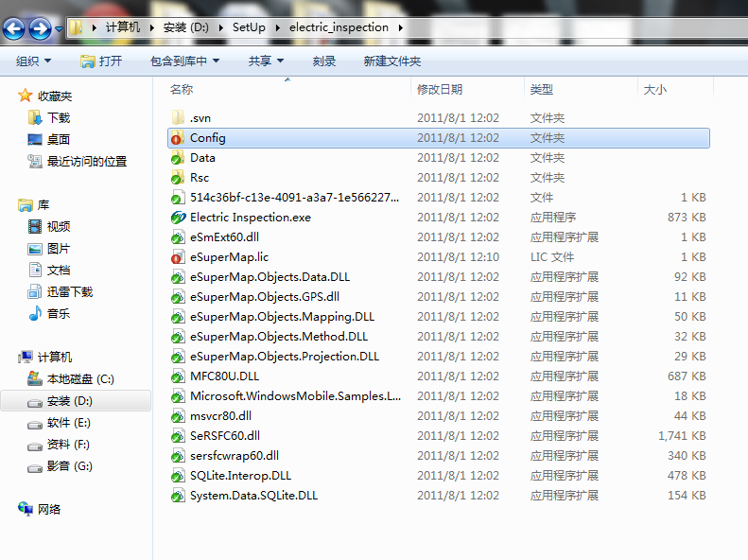Sort by 修改日期 column header
The width and height of the screenshot is (748, 560).
click(440, 89)
